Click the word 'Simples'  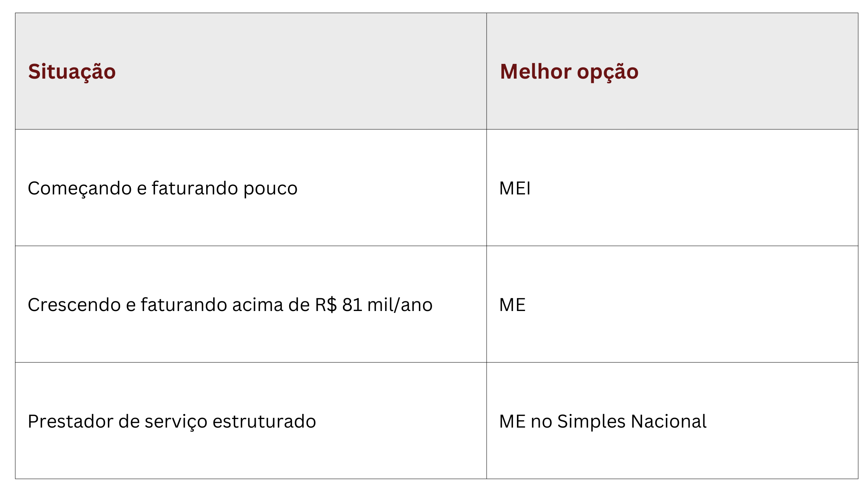pos(591,421)
